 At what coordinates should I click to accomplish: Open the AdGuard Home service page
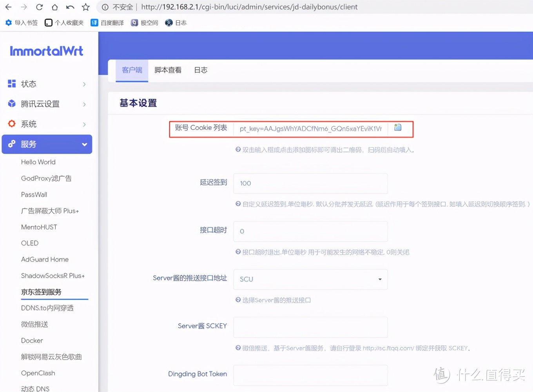tap(44, 259)
